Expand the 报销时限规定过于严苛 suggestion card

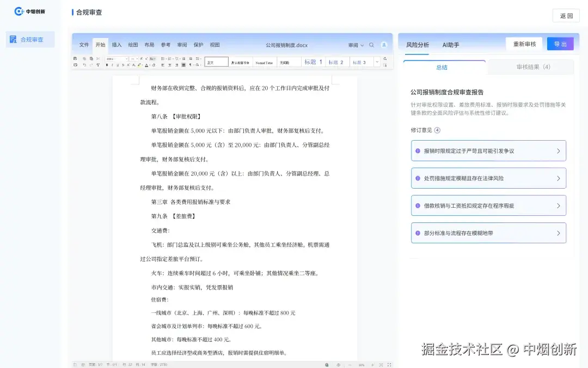(488, 150)
